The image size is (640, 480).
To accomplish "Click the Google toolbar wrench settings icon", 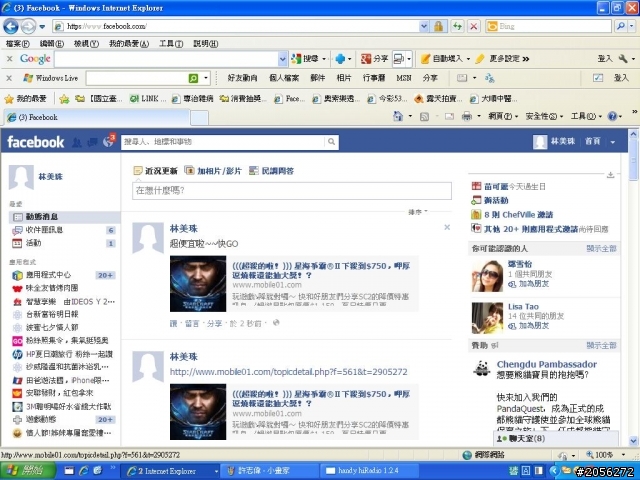I will coord(622,59).
